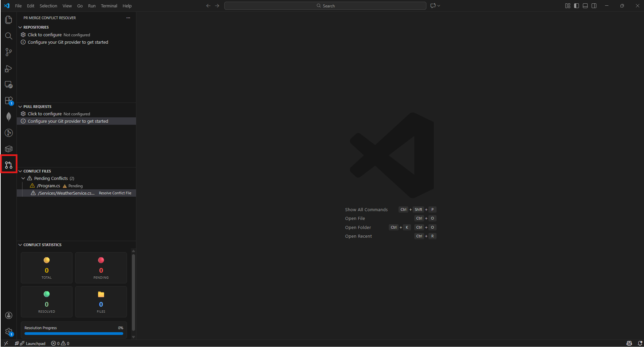
Task: Toggle the secondary side bar
Action: tap(594, 6)
